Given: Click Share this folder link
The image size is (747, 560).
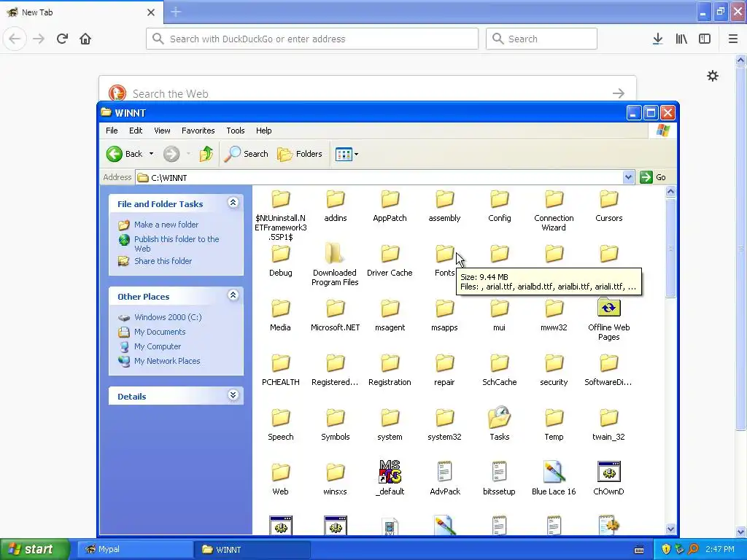Looking at the screenshot, I should [163, 261].
